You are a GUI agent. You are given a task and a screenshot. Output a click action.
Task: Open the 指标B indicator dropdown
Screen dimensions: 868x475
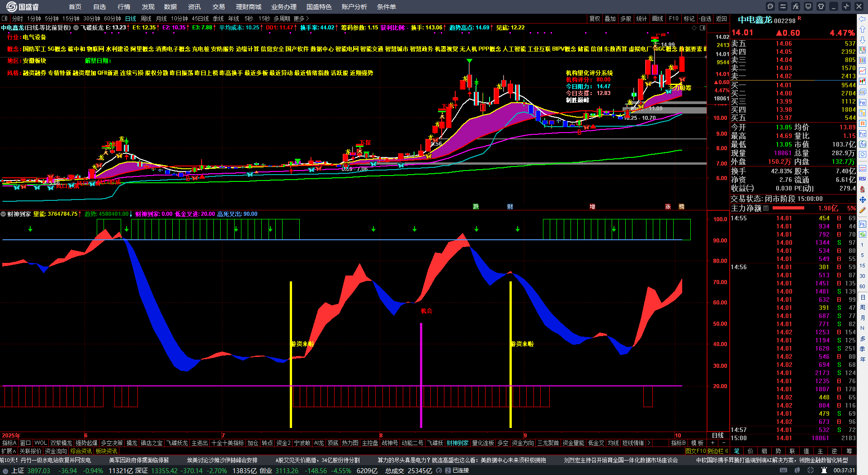(x=678, y=443)
